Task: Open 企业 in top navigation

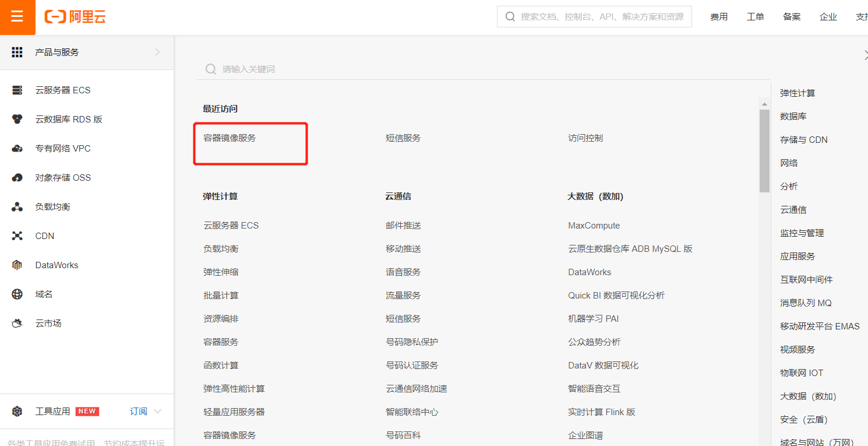Action: point(828,17)
